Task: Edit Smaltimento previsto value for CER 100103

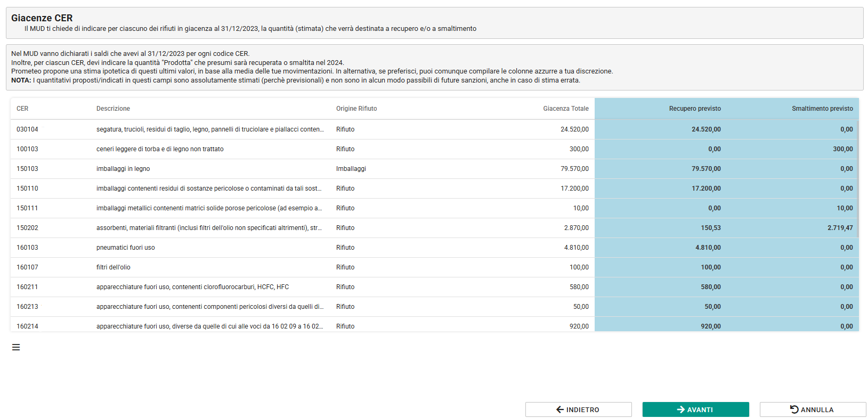Action: (x=793, y=149)
